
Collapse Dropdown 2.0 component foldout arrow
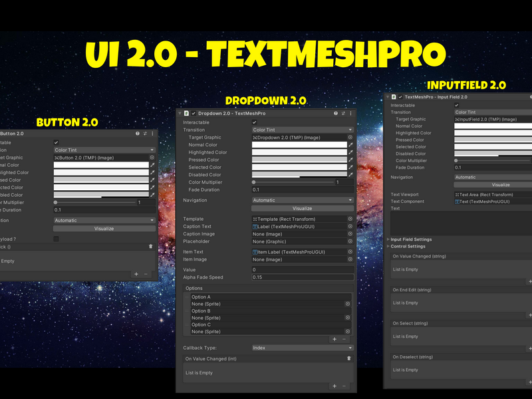[180, 113]
